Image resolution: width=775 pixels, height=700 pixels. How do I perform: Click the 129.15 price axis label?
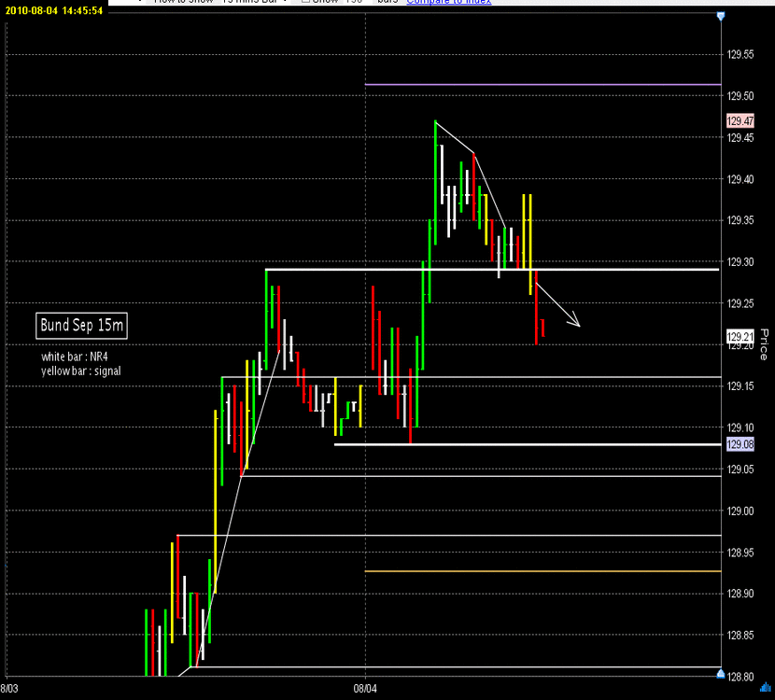pos(740,385)
